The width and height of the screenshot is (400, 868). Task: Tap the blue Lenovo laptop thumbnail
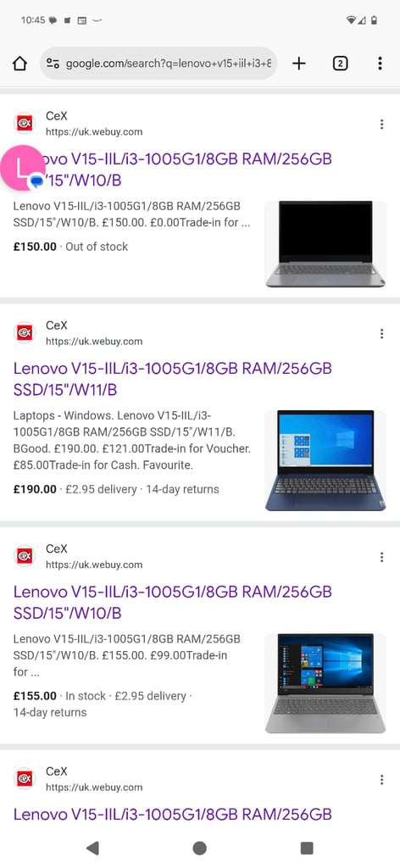pyautogui.click(x=326, y=460)
